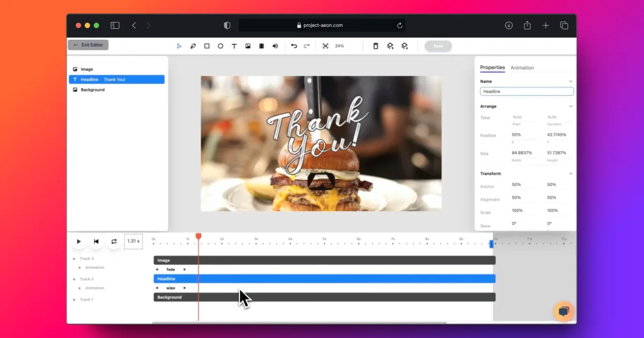Click the 1.31 s time field
The height and width of the screenshot is (338, 644).
pyautogui.click(x=133, y=241)
